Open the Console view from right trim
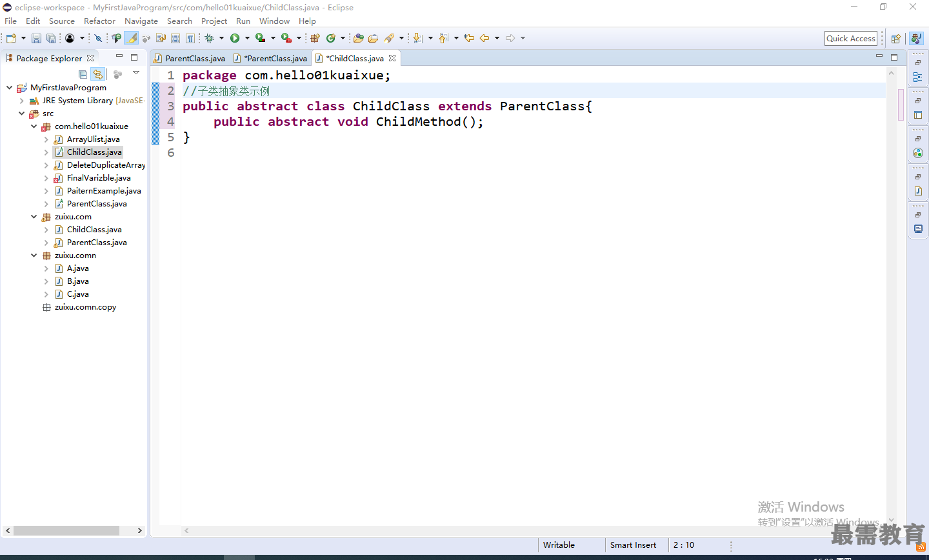The height and width of the screenshot is (560, 929). (x=918, y=229)
